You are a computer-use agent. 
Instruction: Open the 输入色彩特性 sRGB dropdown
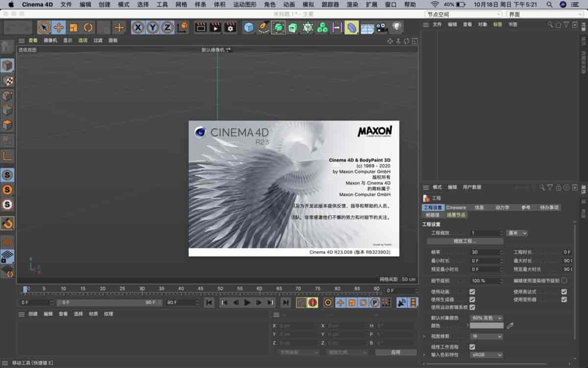pos(486,355)
